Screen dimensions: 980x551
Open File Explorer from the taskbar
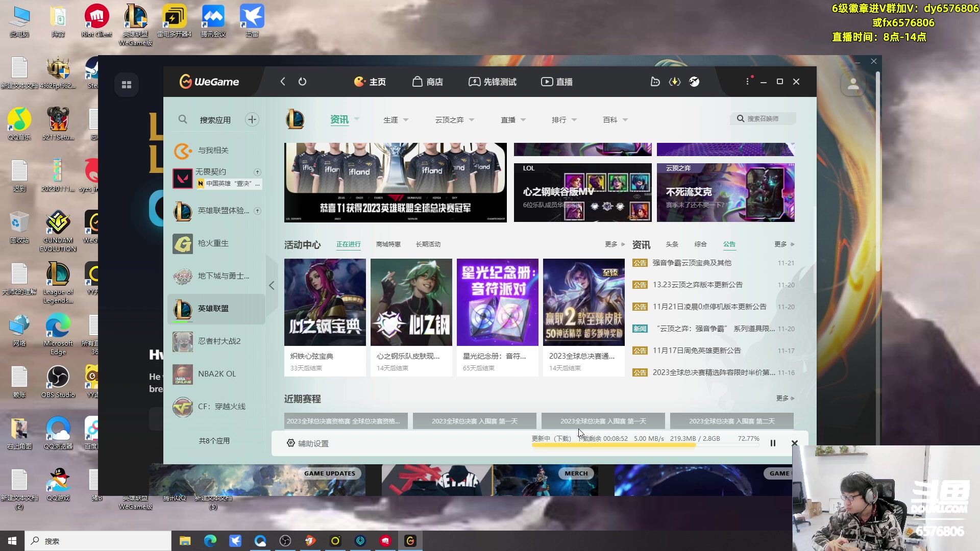(x=185, y=541)
